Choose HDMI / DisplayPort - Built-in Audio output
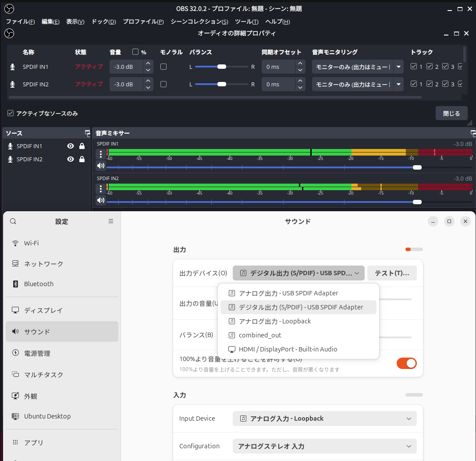 pos(298,349)
